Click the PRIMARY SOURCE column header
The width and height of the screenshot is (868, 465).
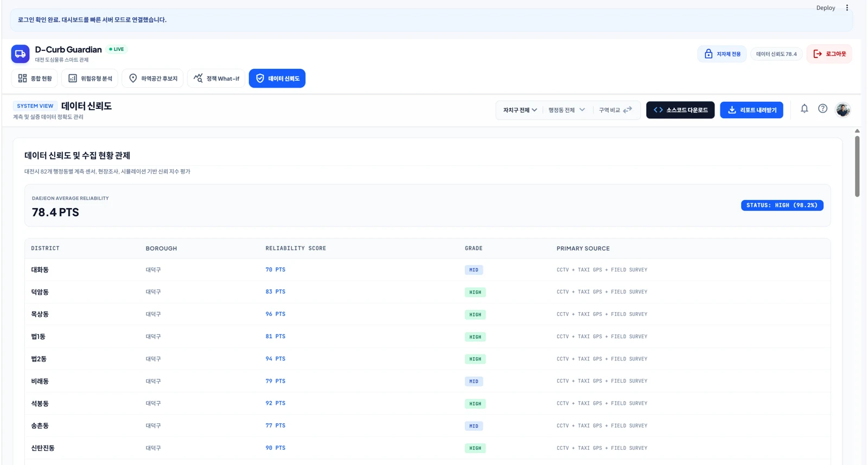(583, 248)
